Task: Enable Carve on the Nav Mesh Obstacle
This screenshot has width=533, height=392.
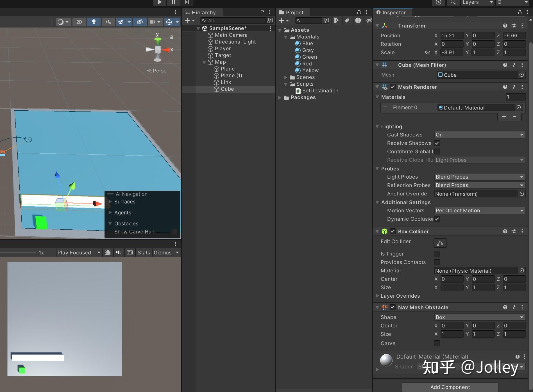Action: click(437, 343)
